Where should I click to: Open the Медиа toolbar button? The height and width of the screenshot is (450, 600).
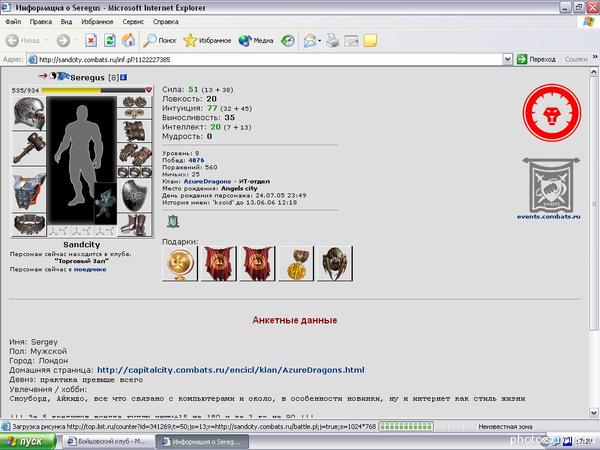coord(256,40)
